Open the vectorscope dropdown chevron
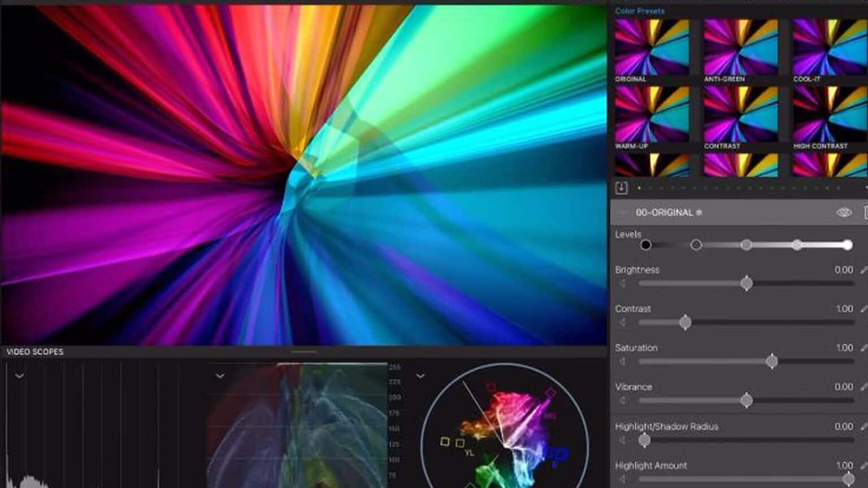This screenshot has width=868, height=488. [420, 376]
